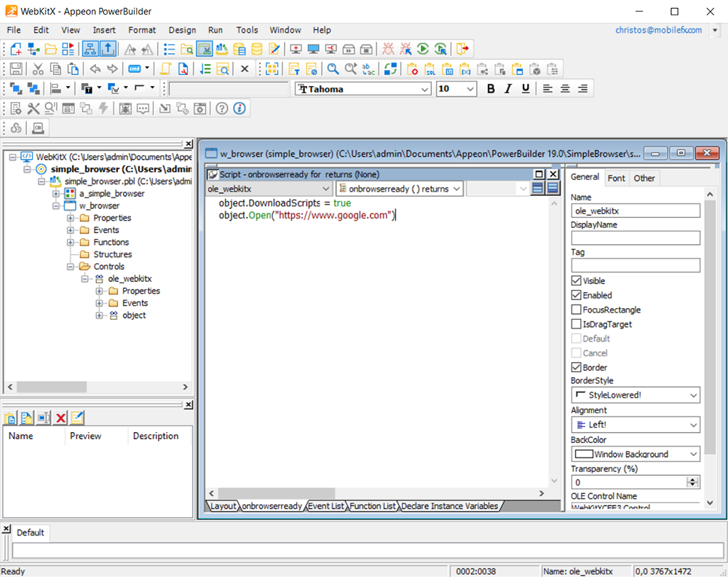This screenshot has height=577, width=728.
Task: Click the Bring to Front icon
Action: 16,88
